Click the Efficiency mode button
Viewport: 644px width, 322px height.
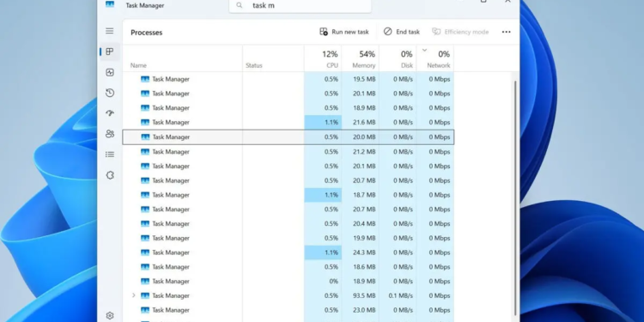(x=460, y=32)
